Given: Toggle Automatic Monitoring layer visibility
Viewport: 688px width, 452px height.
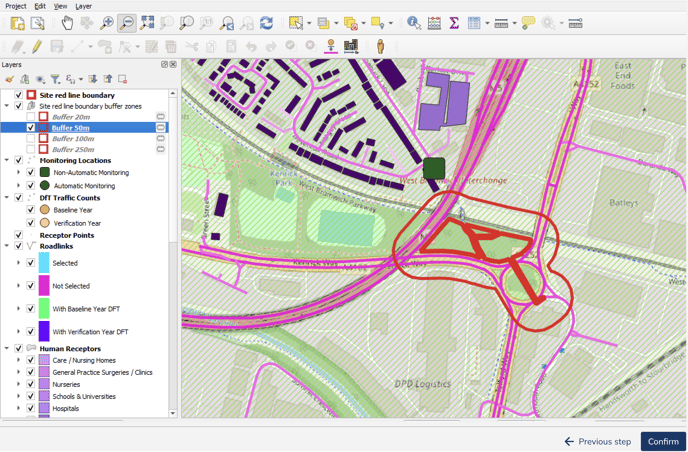Looking at the screenshot, I should point(31,186).
